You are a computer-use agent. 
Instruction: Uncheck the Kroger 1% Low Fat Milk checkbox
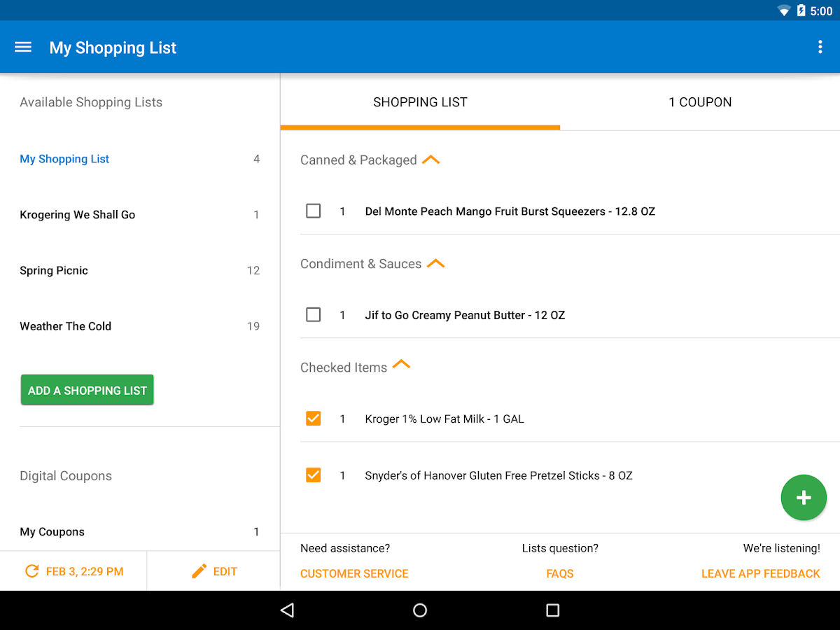click(314, 419)
